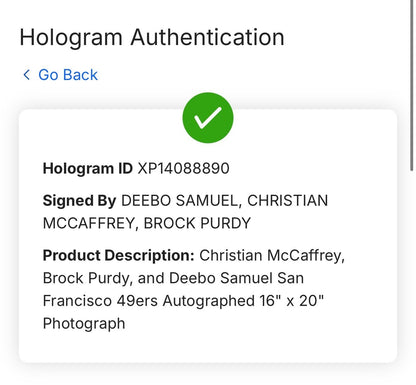Viewport: 416px width, 385px height.
Task: Click the 16" x 20" size text
Action: [x=292, y=300]
